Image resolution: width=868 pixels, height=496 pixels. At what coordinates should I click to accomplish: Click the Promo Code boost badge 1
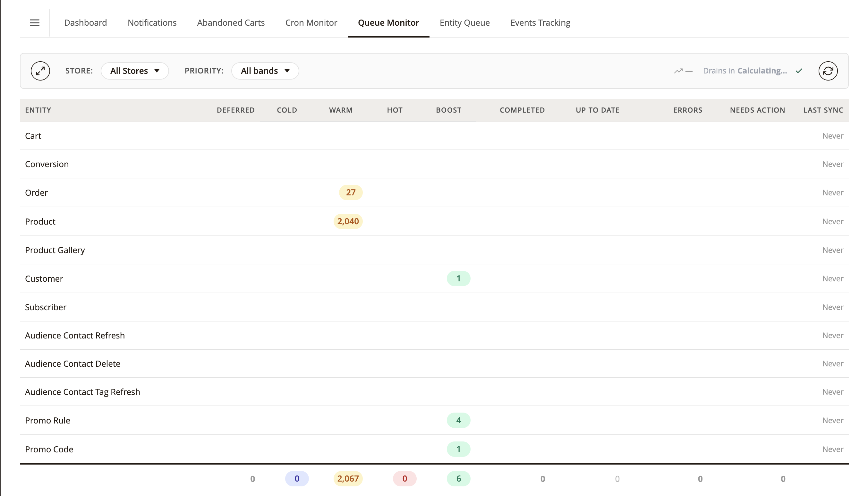pyautogui.click(x=458, y=449)
